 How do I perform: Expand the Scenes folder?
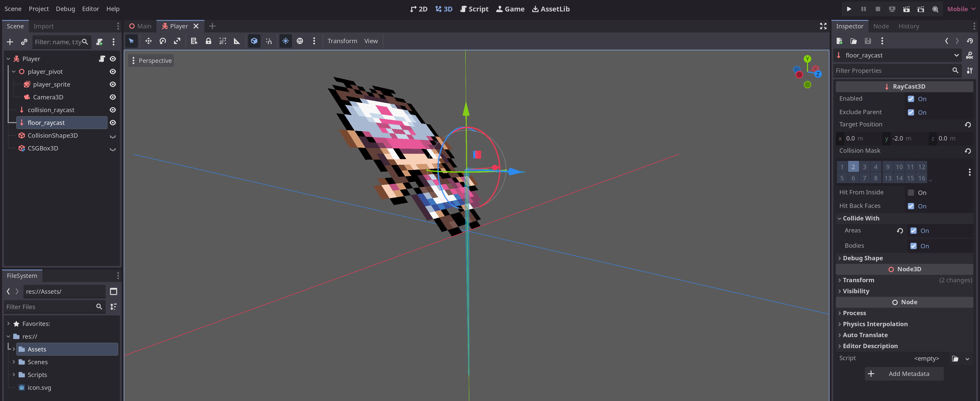pos(14,362)
